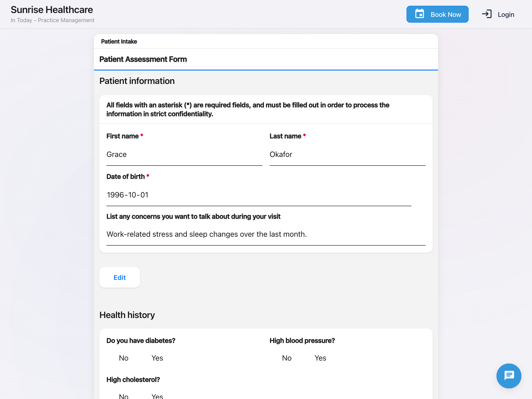This screenshot has width=532, height=399.
Task: Select Yes for high blood pressure
Action: tap(320, 358)
